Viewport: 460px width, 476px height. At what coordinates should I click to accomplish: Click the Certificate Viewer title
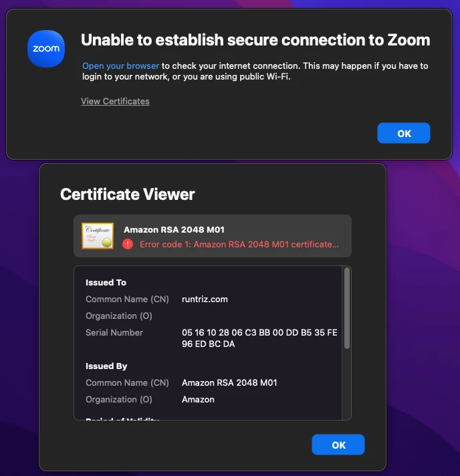point(128,195)
